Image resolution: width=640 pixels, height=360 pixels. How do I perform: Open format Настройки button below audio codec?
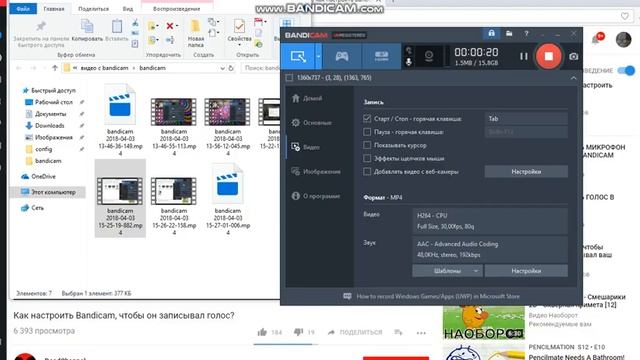(526, 271)
